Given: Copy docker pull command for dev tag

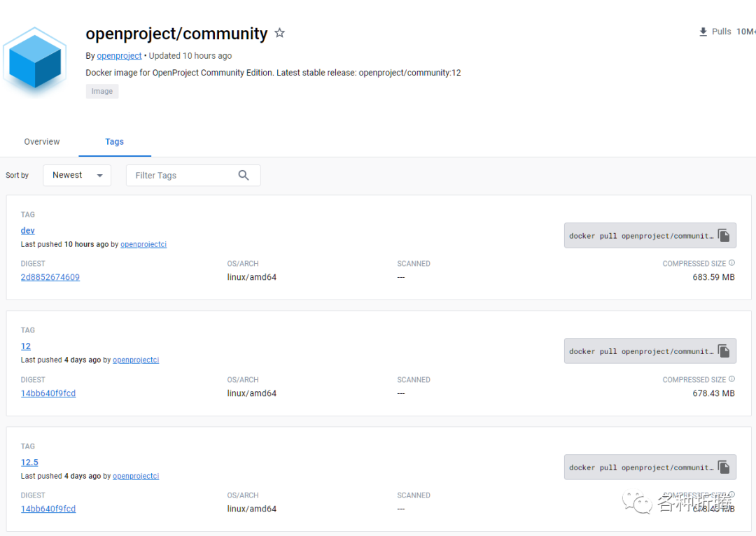Looking at the screenshot, I should [724, 235].
